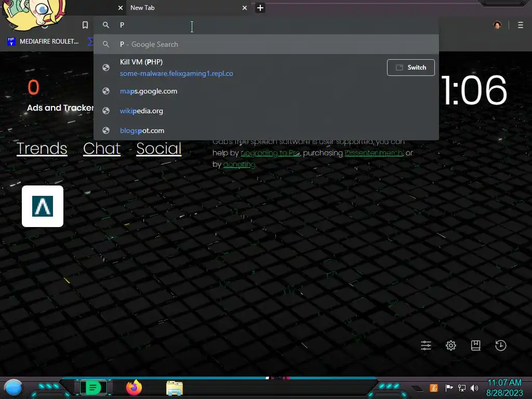Click the Start orb button
The width and height of the screenshot is (532, 399).
[x=14, y=388]
